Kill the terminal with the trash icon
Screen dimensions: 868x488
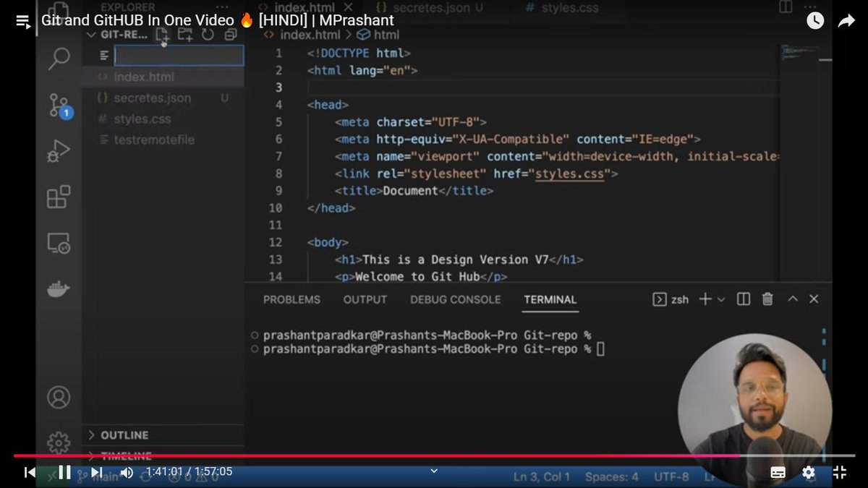click(x=767, y=299)
